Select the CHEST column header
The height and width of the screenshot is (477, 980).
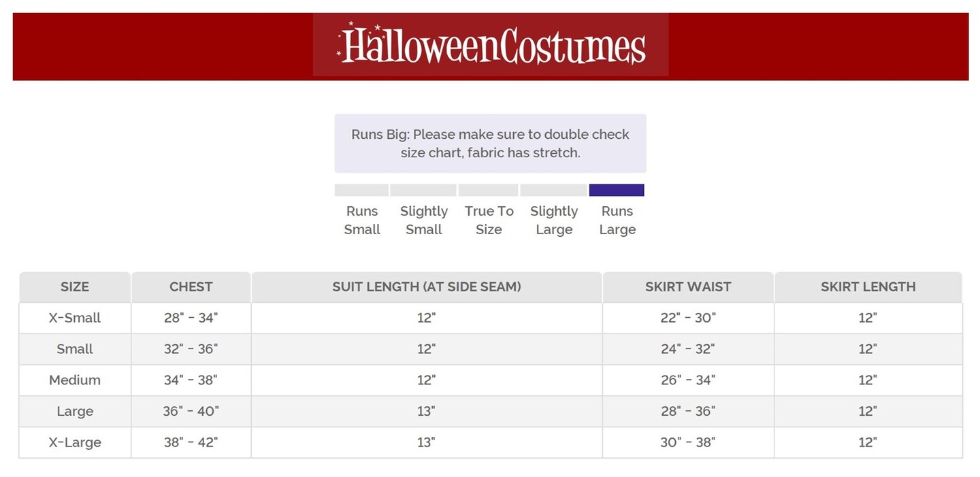(x=191, y=287)
